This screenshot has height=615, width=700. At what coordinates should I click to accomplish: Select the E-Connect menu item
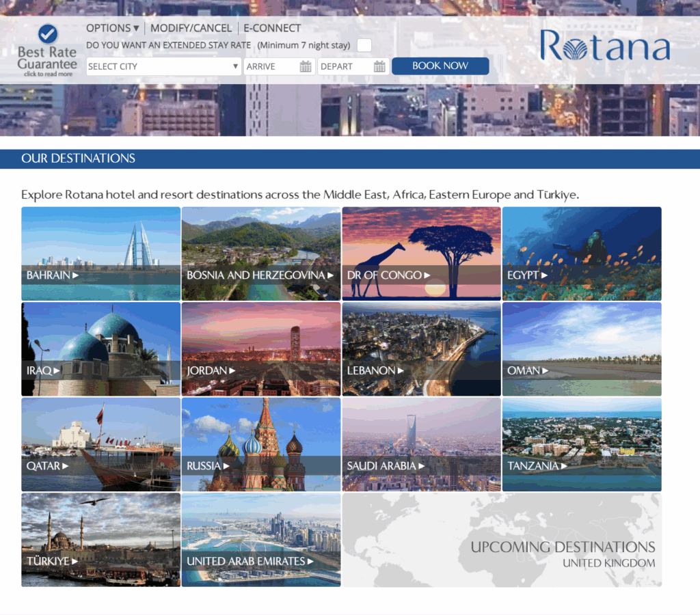[272, 28]
